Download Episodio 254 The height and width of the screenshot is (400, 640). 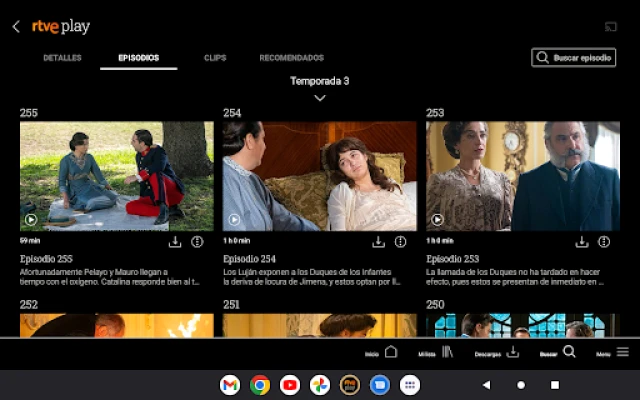[x=378, y=242]
